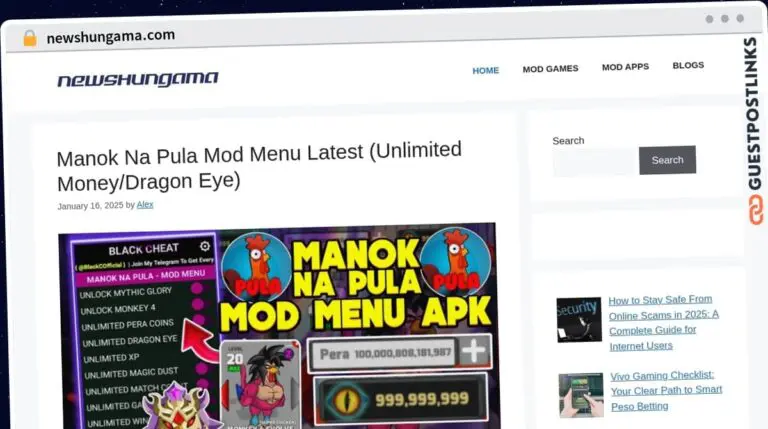This screenshot has height=429, width=768.
Task: Click the plus icon beside Pera amount
Action: 474,351
